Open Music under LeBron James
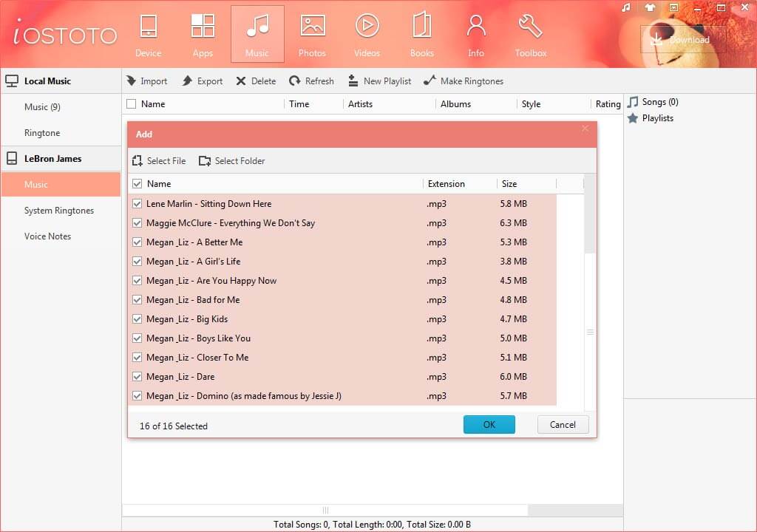 [x=61, y=185]
